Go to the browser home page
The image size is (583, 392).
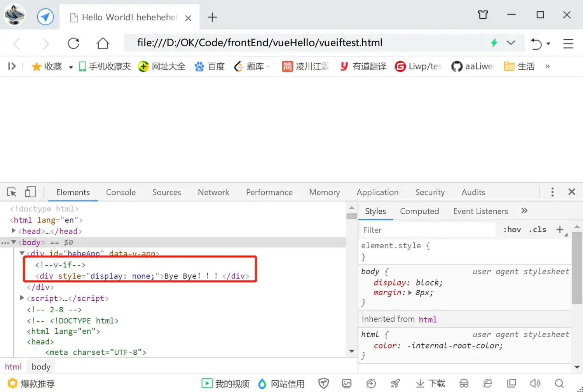103,43
